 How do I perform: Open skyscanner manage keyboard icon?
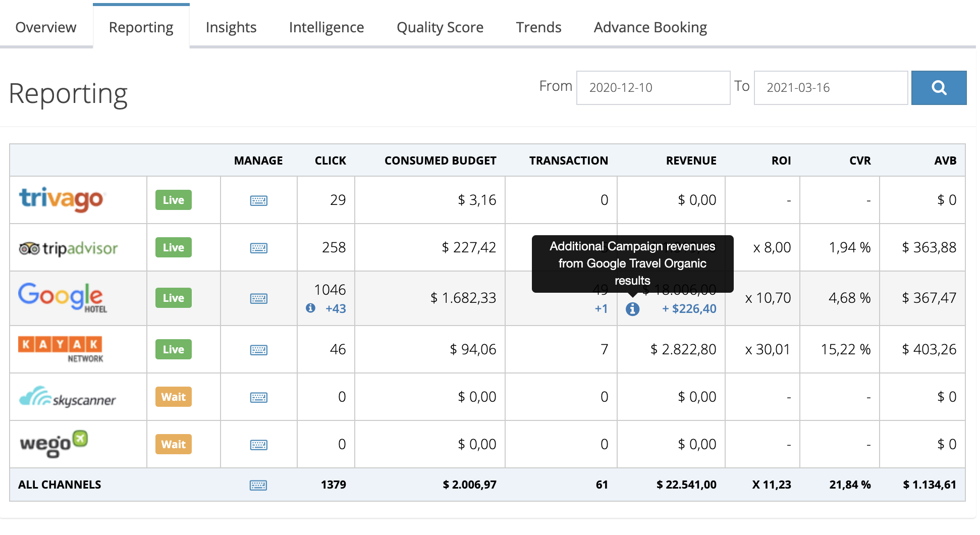259,398
